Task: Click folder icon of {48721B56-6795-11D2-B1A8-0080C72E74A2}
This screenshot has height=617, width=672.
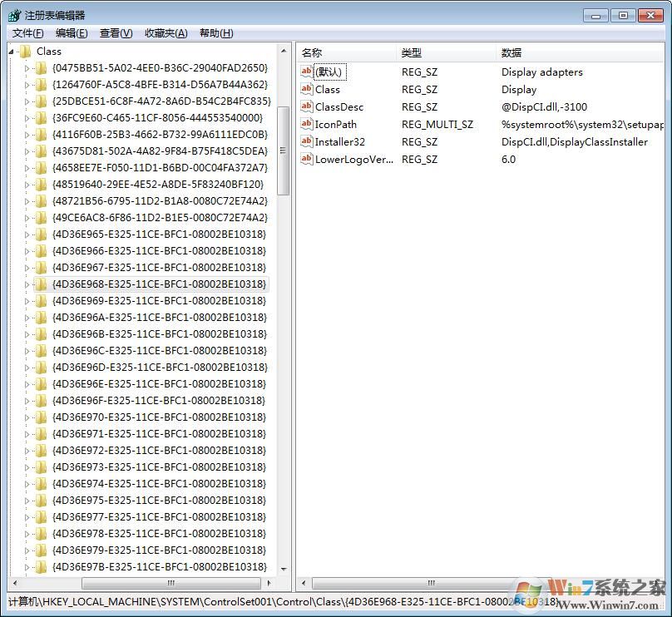Action: coord(41,201)
